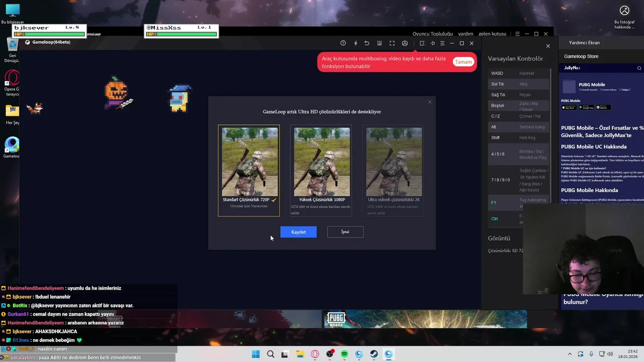Open Oyuncu Topluluğu menu
Viewport: 644px width, 362px height.
pos(433,34)
